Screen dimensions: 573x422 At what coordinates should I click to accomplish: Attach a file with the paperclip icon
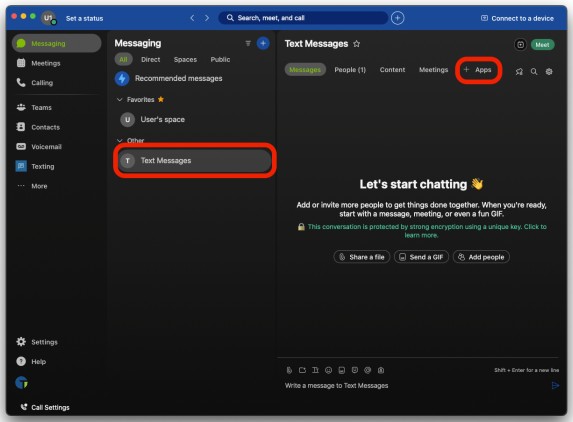pos(289,370)
